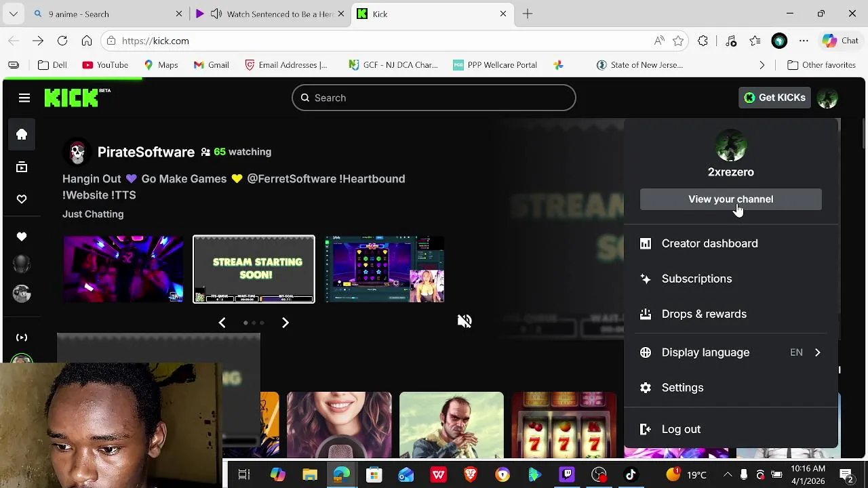Add page to favorites star icon
The height and width of the screenshot is (488, 868).
pos(678,41)
